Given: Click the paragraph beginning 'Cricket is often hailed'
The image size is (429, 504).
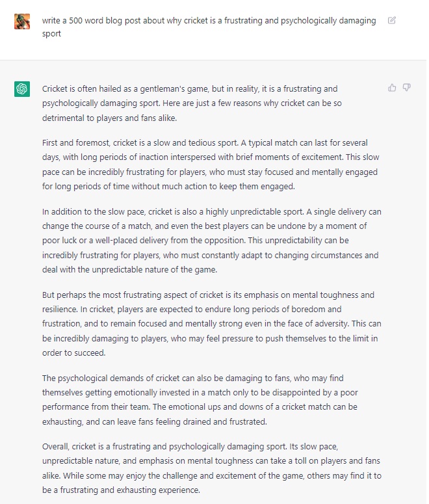Looking at the screenshot, I should coord(192,103).
